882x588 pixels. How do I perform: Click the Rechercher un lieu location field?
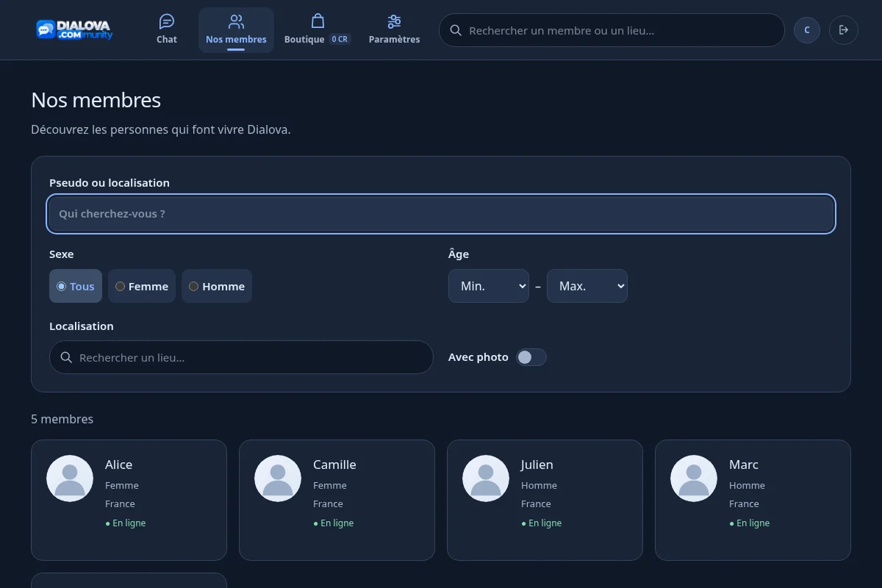coord(241,357)
